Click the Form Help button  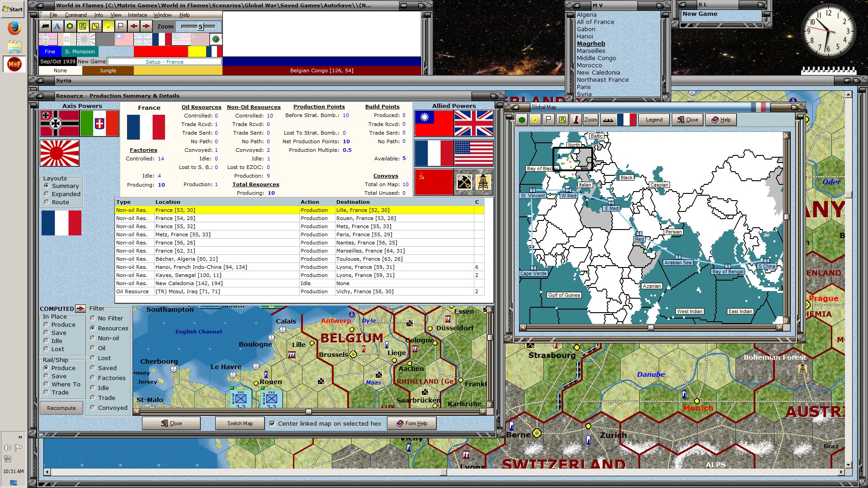click(412, 423)
